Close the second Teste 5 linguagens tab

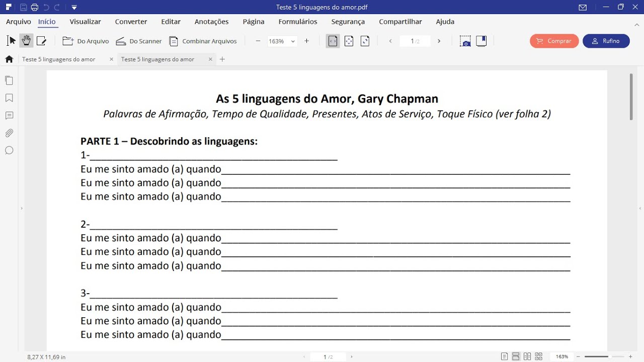pos(210,59)
